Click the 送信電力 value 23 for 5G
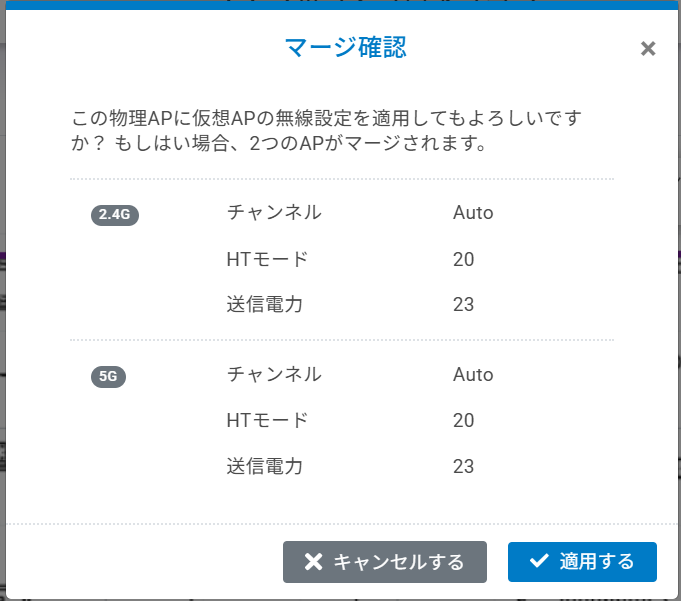Image resolution: width=681 pixels, height=601 pixels. pos(463,467)
